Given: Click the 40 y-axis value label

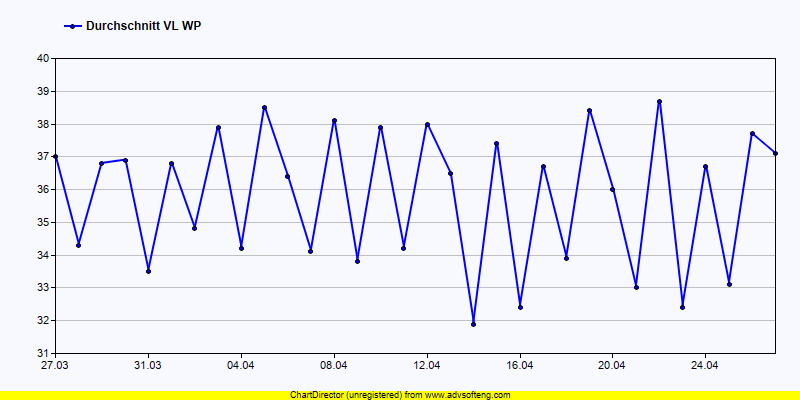Looking at the screenshot, I should (x=43, y=58).
